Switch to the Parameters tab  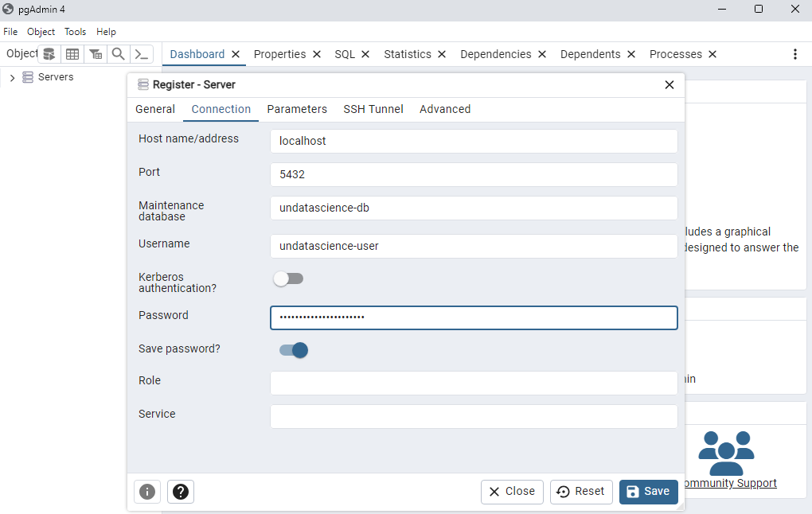coord(297,109)
